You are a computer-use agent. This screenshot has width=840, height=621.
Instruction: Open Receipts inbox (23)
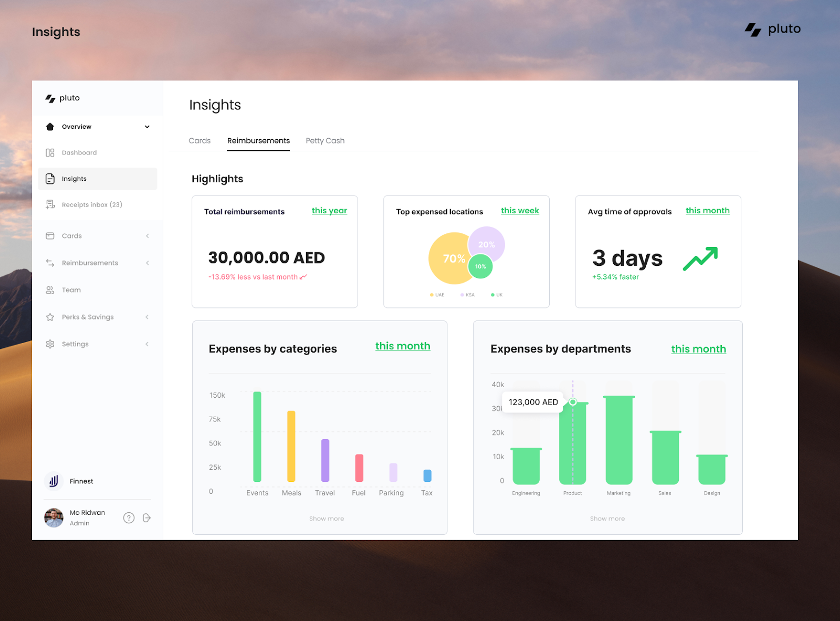click(x=92, y=205)
